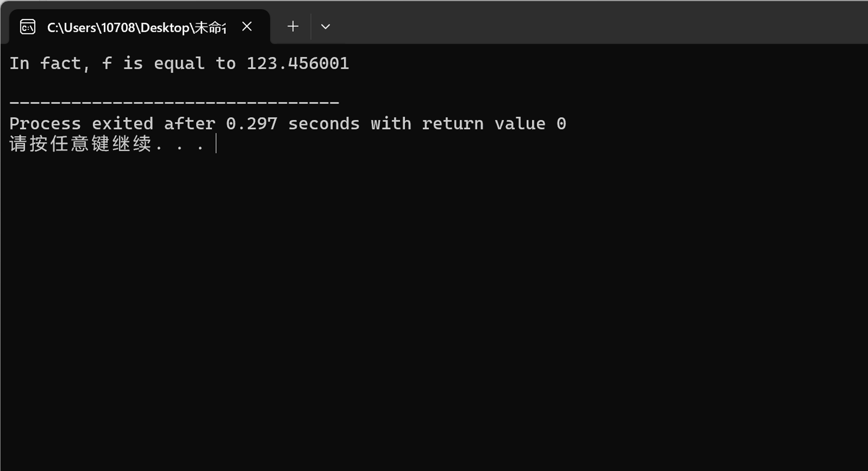Expand the new tab profile dropdown chevron
868x471 pixels.
click(325, 27)
